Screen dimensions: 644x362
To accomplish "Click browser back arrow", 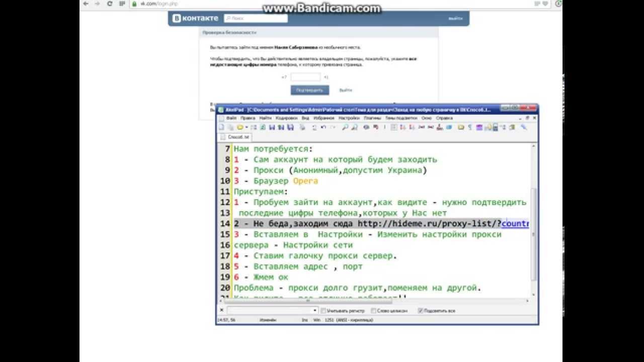I will point(86,4).
